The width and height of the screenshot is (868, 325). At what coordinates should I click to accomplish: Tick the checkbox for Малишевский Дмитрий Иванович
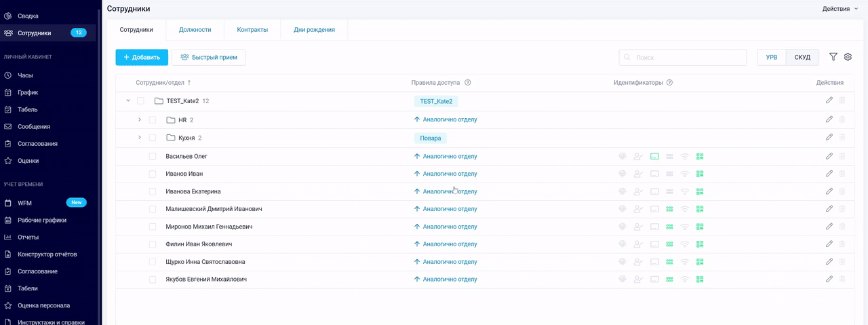click(153, 209)
